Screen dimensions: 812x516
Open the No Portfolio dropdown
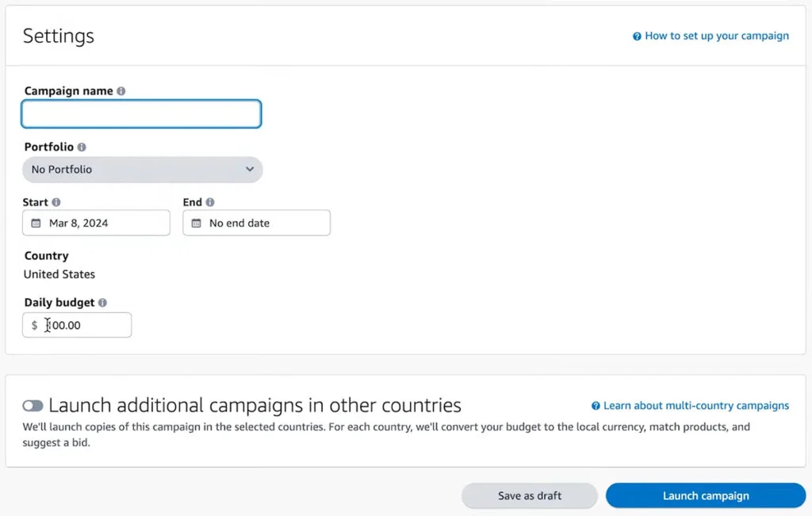tap(143, 169)
